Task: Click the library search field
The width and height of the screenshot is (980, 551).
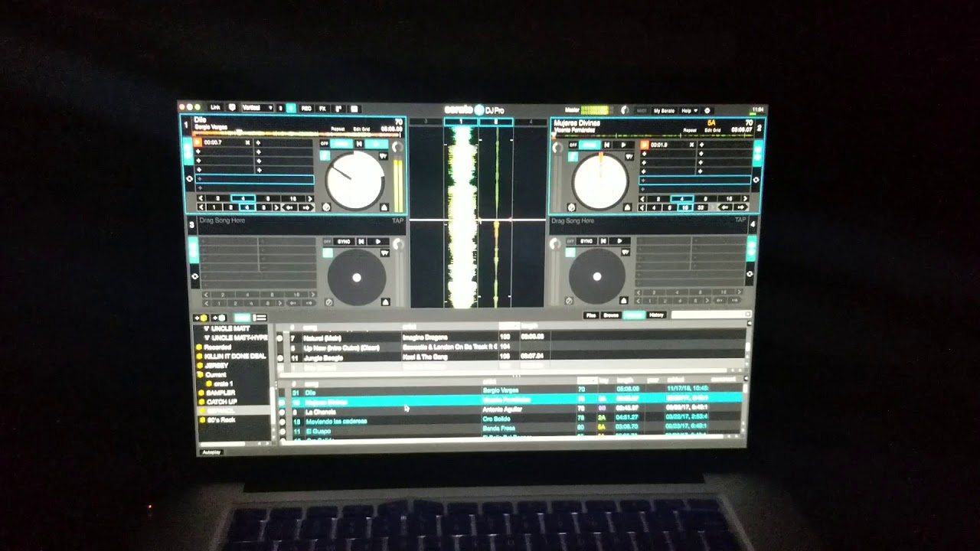Action: click(x=710, y=315)
